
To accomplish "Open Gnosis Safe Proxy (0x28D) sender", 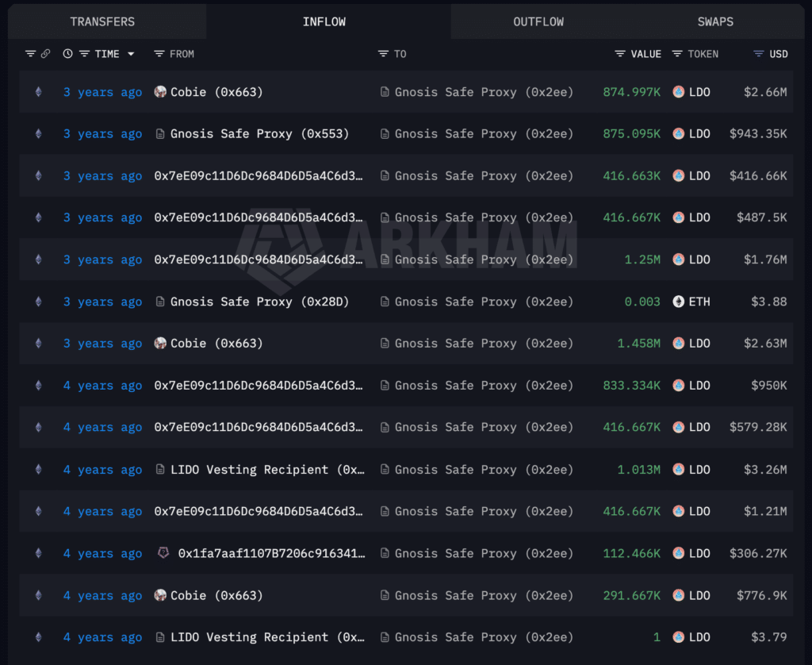I will (259, 302).
